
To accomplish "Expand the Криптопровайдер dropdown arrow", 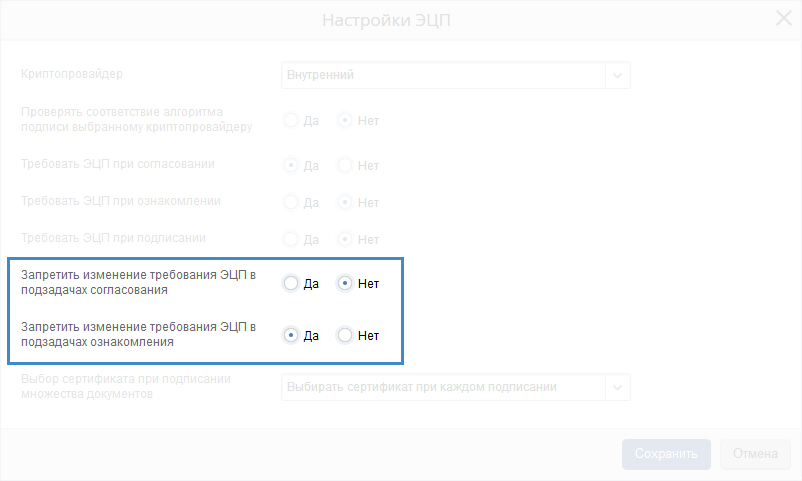I will (x=617, y=75).
